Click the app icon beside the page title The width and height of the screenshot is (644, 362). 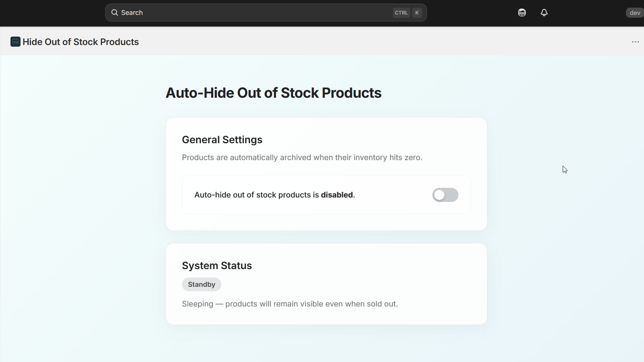click(x=15, y=41)
